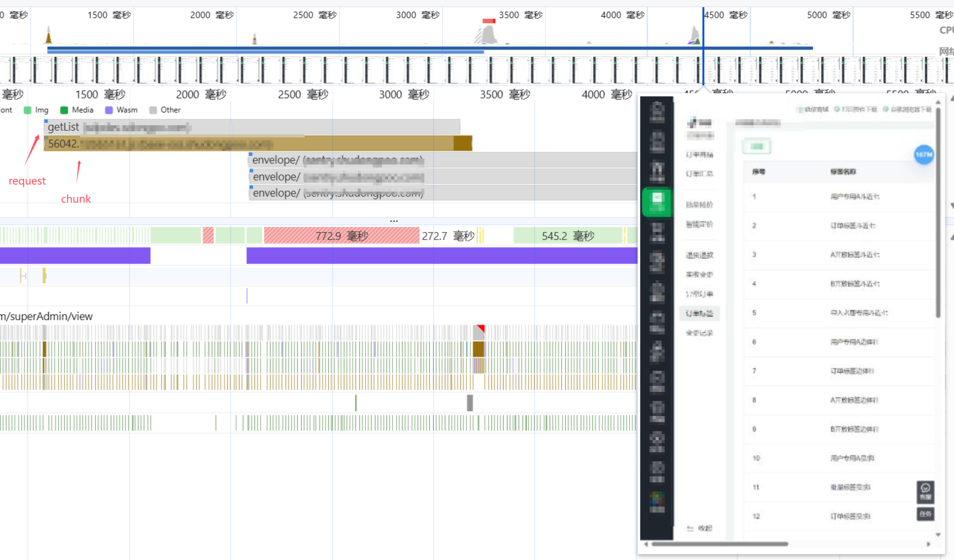The image size is (954, 560).
Task: Click the 772.9 毫秒 red striped frame
Action: 341,236
